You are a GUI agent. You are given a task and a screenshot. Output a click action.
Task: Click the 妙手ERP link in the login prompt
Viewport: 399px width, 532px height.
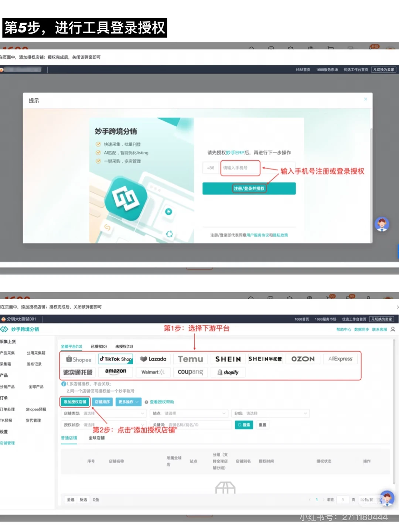pyautogui.click(x=235, y=153)
